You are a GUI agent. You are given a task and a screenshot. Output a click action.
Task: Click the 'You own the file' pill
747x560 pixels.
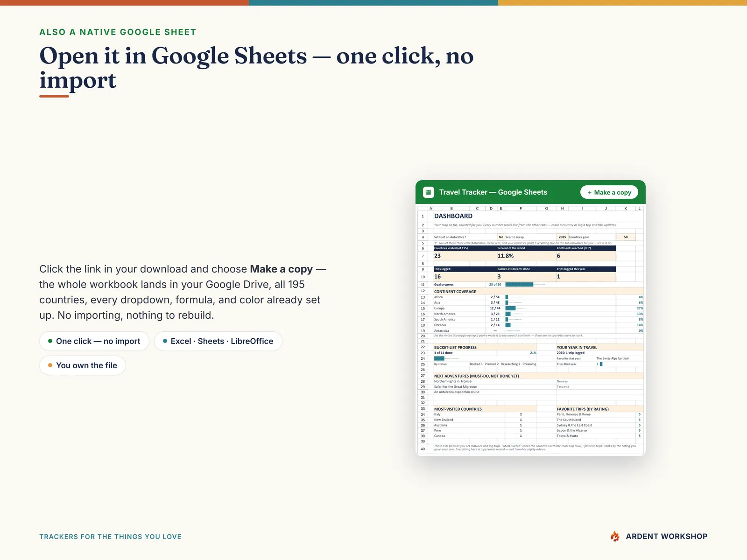83,365
